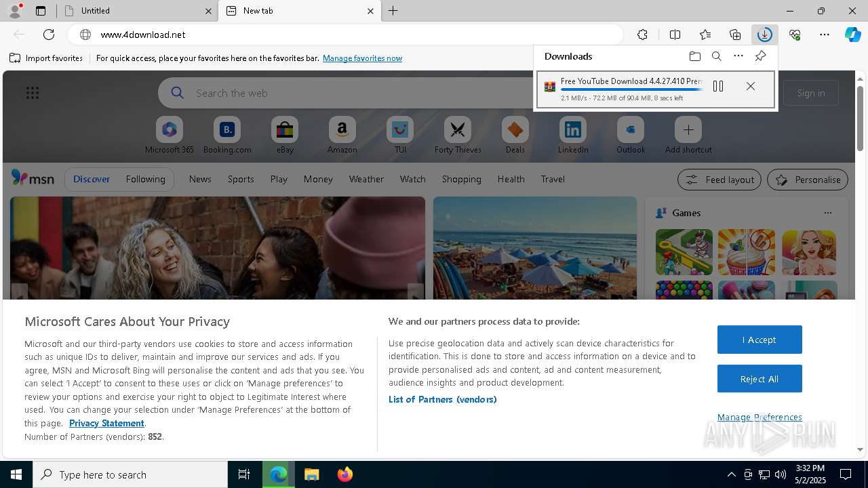Viewport: 868px width, 488px height.
Task: Click the Sign in button
Action: click(x=811, y=93)
